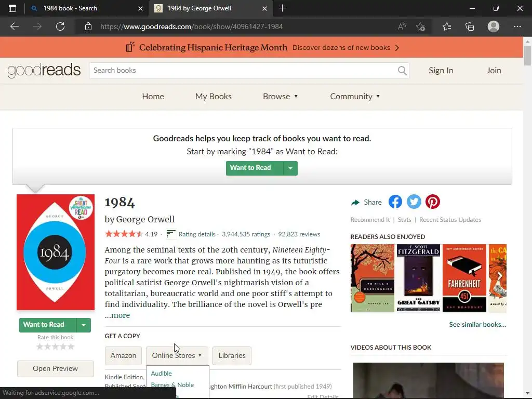Reload the page with refresh icon
This screenshot has height=399, width=532.
[x=60, y=26]
